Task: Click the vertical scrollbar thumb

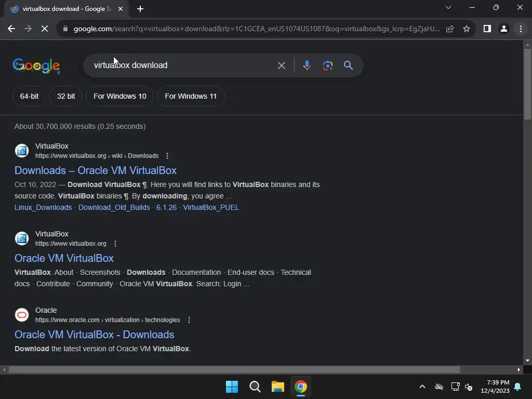Action: point(527,84)
